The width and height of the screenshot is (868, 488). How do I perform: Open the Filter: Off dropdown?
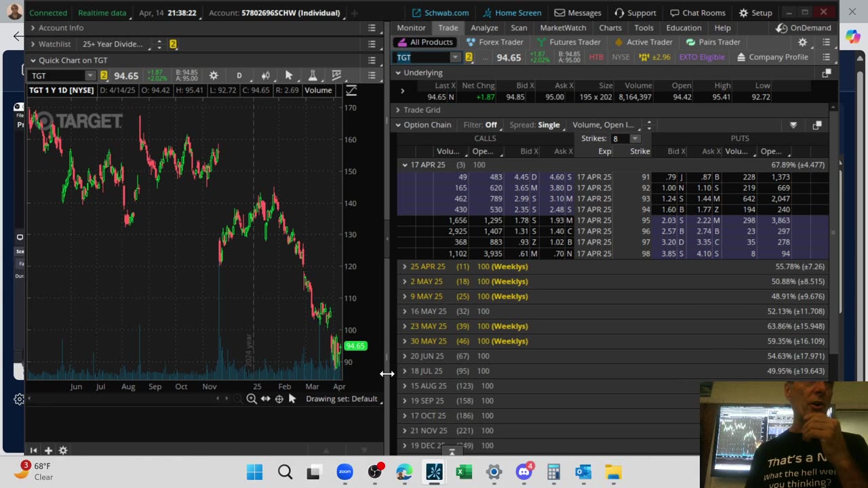click(482, 125)
